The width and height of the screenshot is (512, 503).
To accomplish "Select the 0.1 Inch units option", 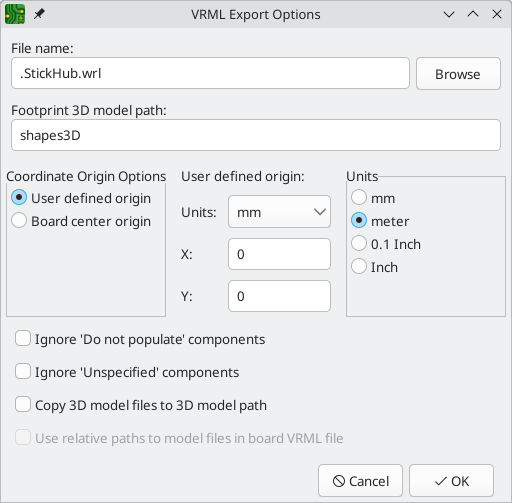I will coord(386,244).
